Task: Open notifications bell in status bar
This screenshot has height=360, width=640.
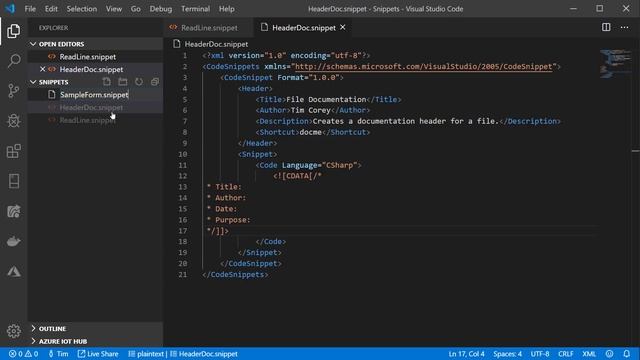Action: click(x=627, y=354)
